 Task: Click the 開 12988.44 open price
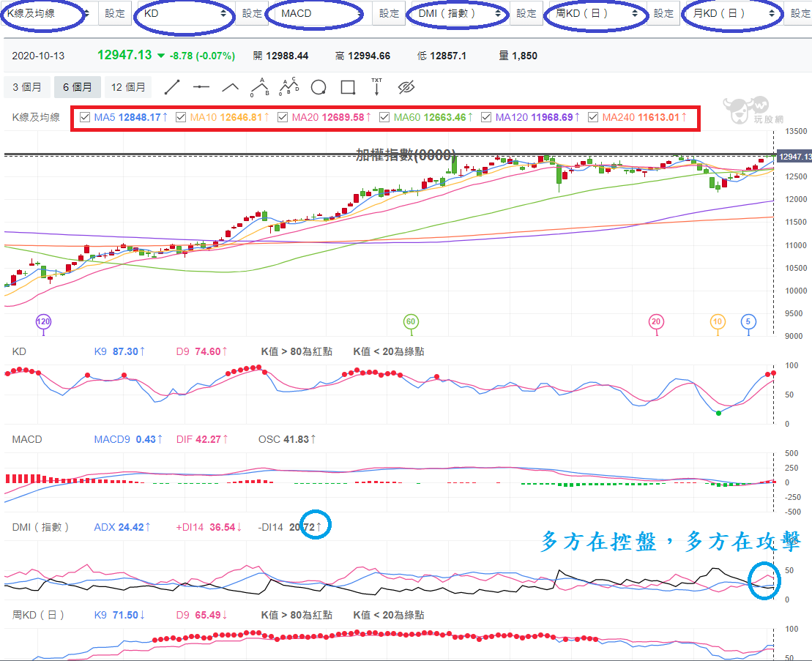click(x=280, y=56)
